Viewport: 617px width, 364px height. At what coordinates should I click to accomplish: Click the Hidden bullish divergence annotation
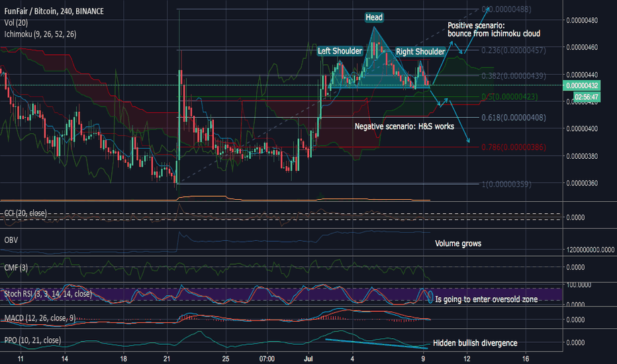pyautogui.click(x=475, y=343)
